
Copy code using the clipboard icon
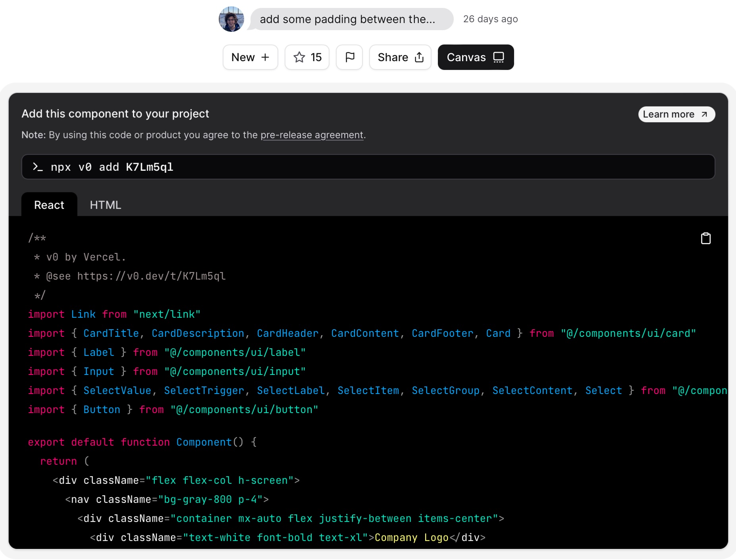coord(705,238)
